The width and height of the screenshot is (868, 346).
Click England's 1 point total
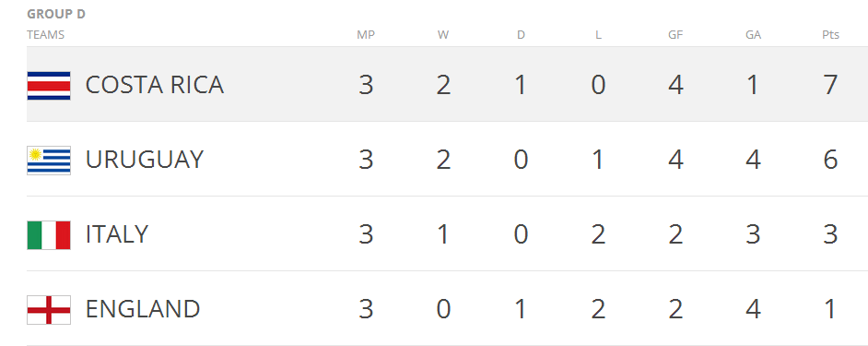click(830, 310)
